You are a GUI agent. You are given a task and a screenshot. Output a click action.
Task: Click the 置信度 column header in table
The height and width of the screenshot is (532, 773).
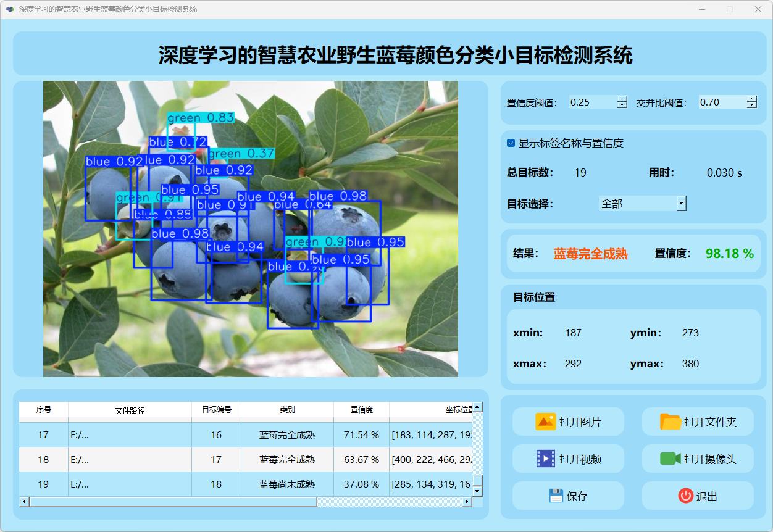pyautogui.click(x=361, y=410)
